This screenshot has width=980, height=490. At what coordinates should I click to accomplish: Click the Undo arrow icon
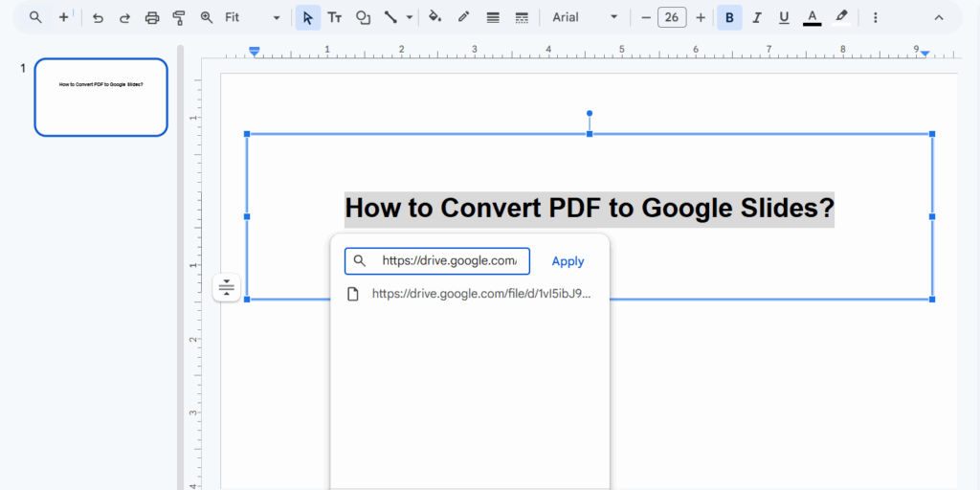coord(98,17)
